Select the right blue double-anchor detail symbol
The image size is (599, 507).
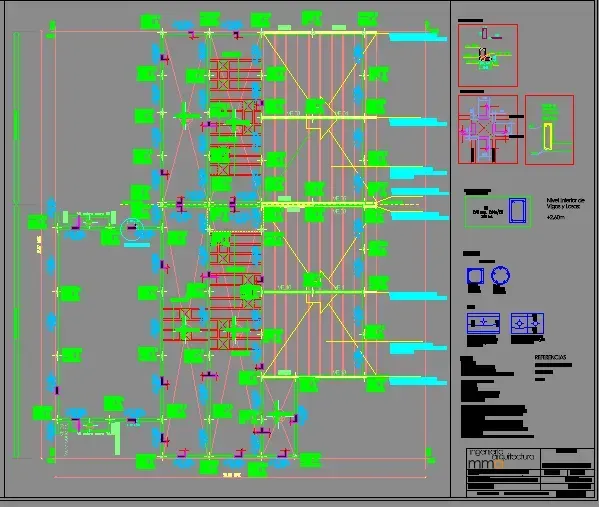coord(528,324)
